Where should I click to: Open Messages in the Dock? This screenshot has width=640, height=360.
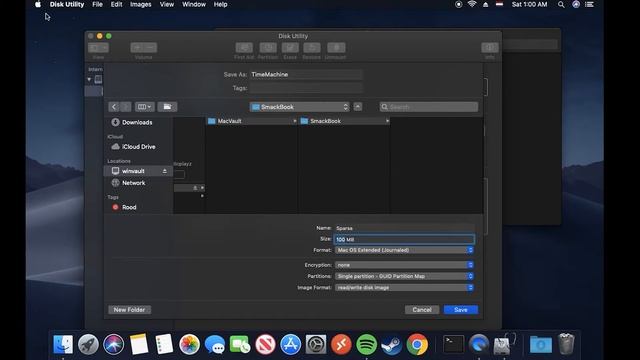point(215,344)
